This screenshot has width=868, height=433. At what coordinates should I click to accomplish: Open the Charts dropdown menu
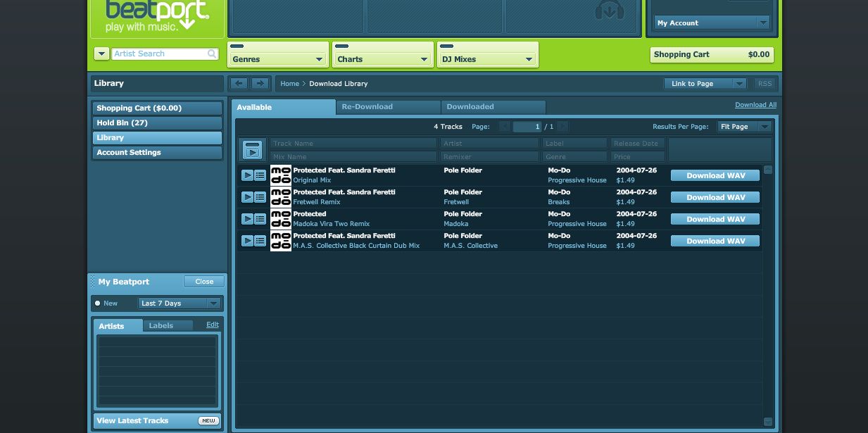tap(383, 59)
